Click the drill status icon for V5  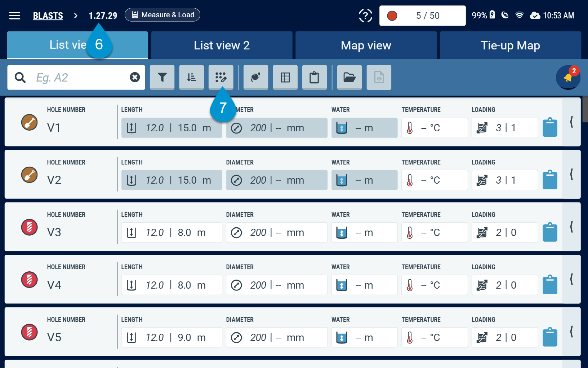click(x=30, y=332)
